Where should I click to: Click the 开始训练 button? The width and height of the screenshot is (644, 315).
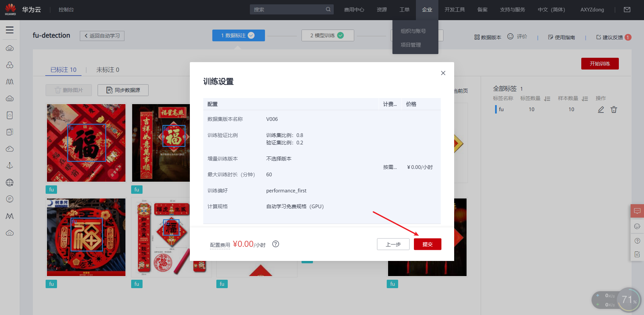point(600,63)
